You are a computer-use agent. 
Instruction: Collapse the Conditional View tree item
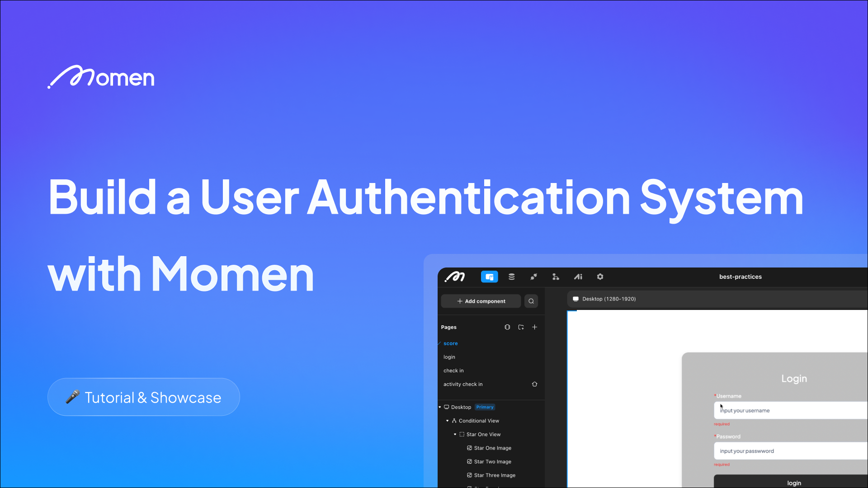(x=448, y=420)
